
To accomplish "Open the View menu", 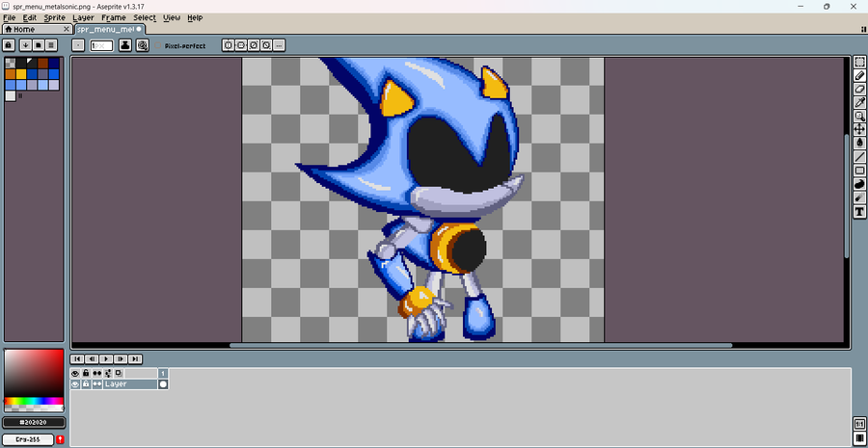I will tap(172, 17).
